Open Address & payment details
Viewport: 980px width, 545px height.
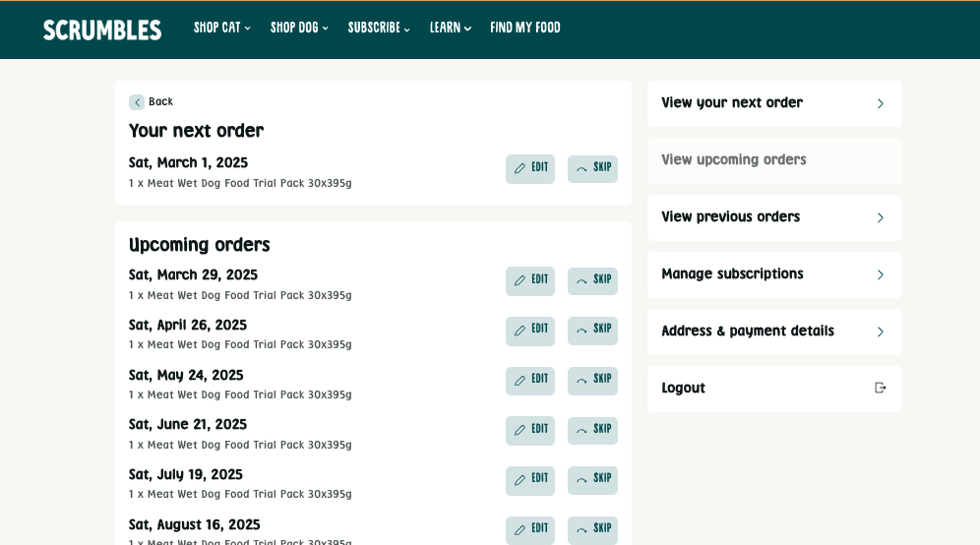click(773, 332)
